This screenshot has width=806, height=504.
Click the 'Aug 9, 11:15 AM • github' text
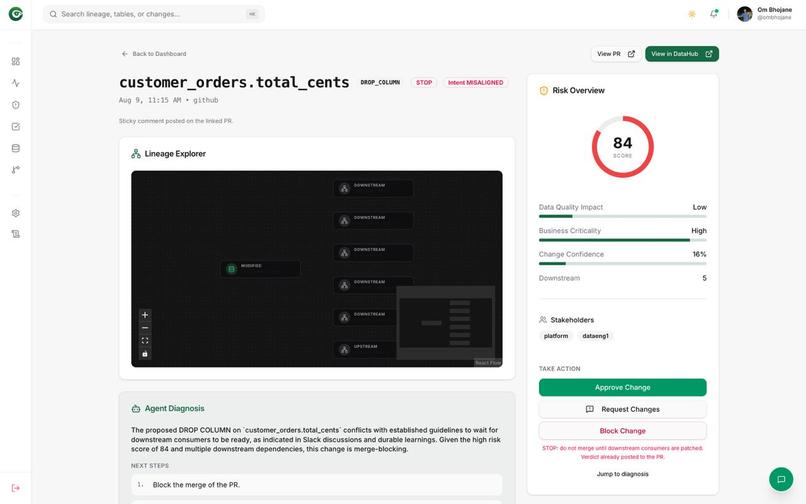click(x=169, y=100)
